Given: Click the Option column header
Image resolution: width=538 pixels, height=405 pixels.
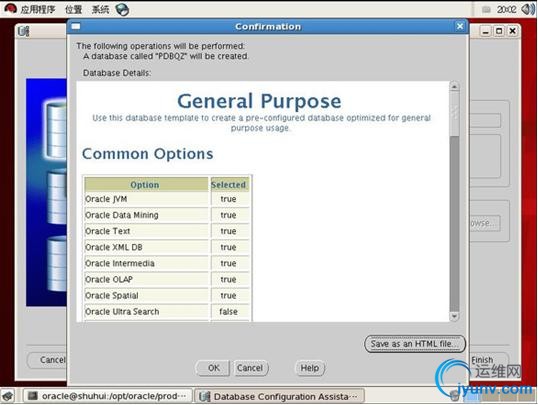Looking at the screenshot, I should pyautogui.click(x=146, y=185).
